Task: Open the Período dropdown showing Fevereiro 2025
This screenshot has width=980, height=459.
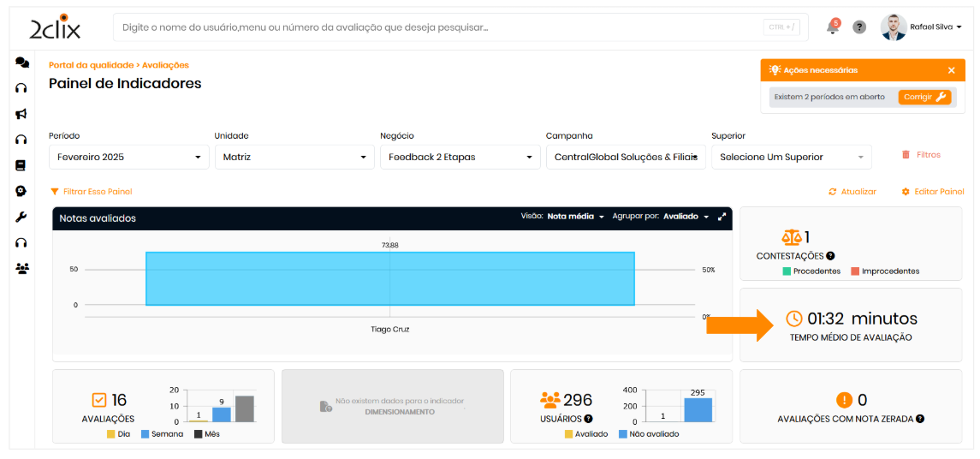Action: pyautogui.click(x=128, y=158)
